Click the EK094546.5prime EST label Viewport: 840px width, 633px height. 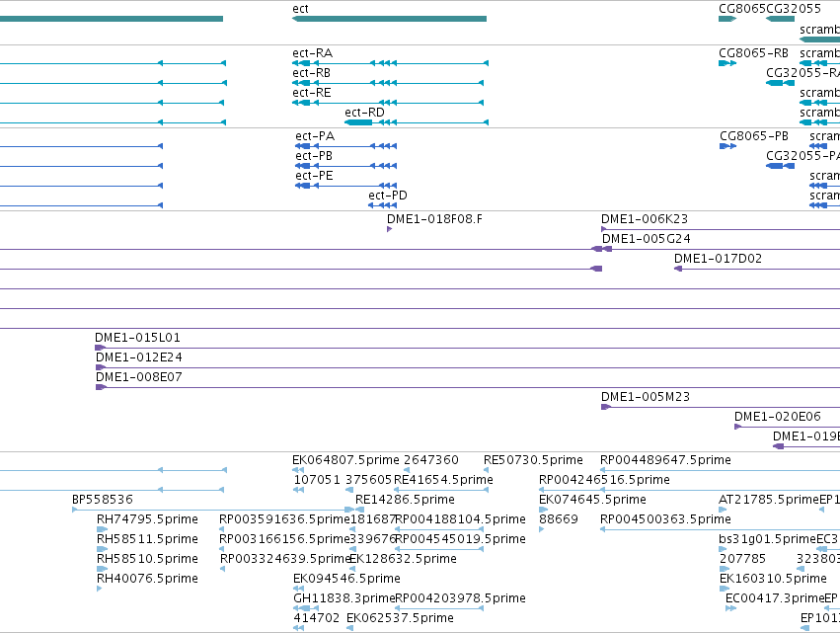(x=346, y=580)
